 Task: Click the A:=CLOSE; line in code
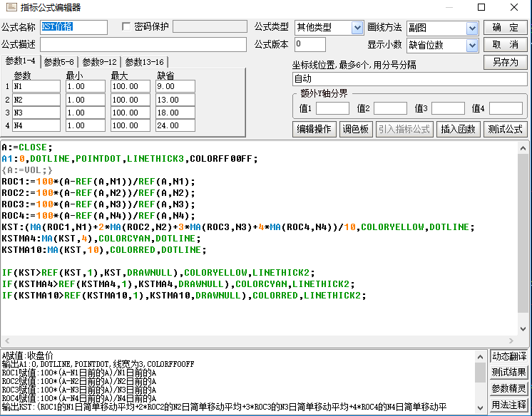point(27,147)
